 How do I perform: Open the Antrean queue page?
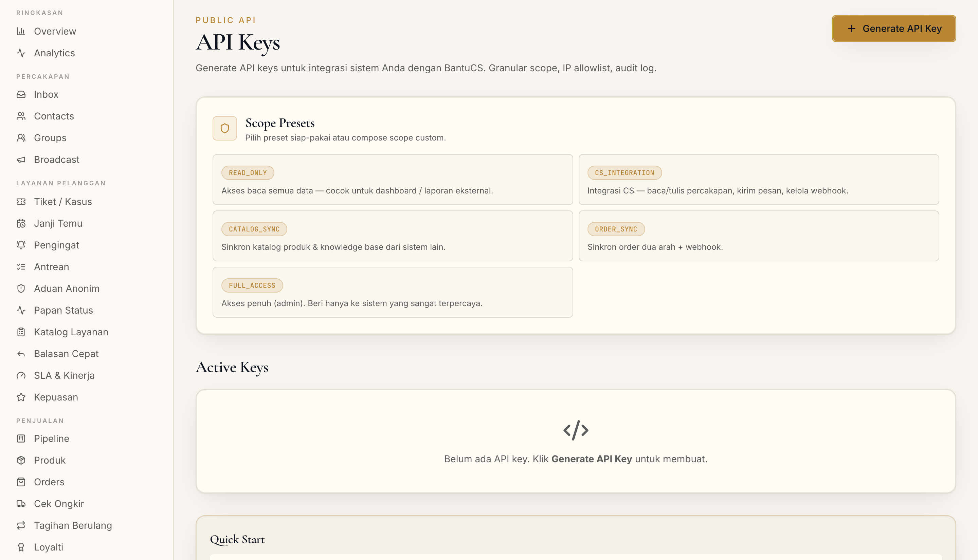click(x=52, y=267)
